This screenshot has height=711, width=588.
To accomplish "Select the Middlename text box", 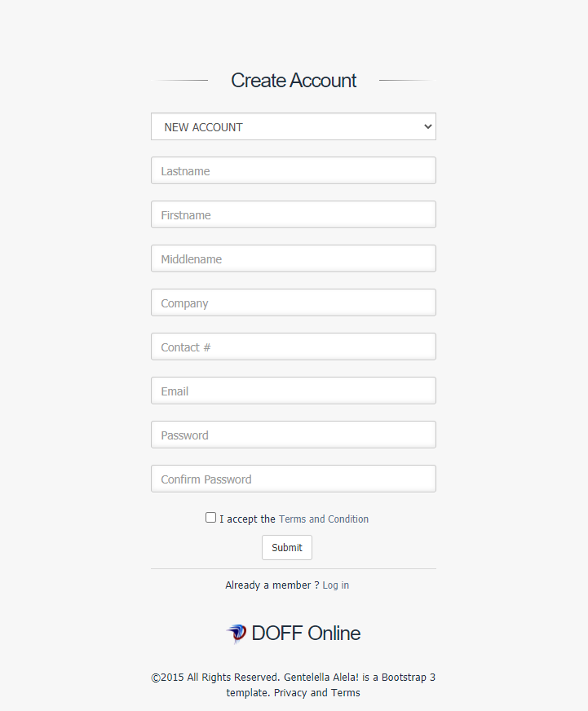I will click(293, 259).
